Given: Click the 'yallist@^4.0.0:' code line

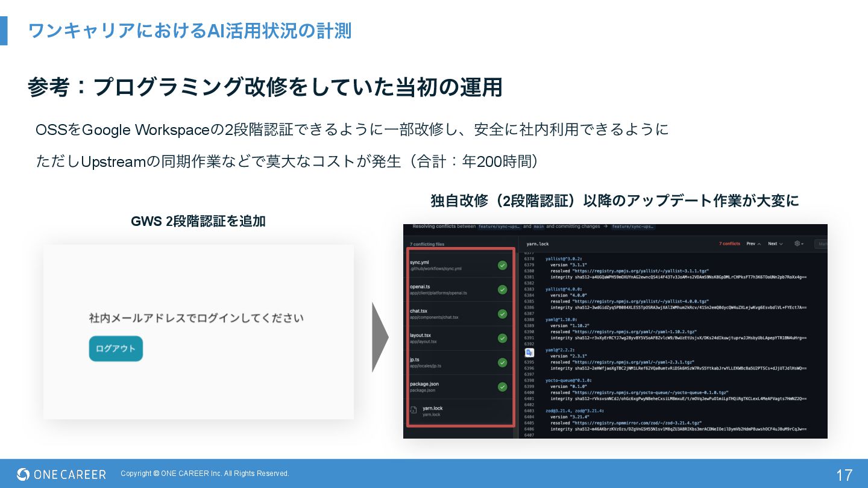Looking at the screenshot, I should coord(563,289).
